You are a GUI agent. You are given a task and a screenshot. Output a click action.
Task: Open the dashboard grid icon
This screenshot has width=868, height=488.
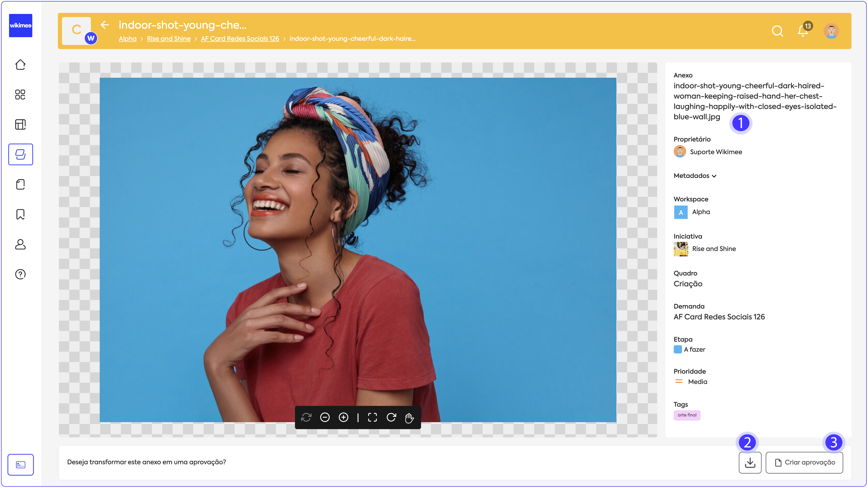[20, 95]
